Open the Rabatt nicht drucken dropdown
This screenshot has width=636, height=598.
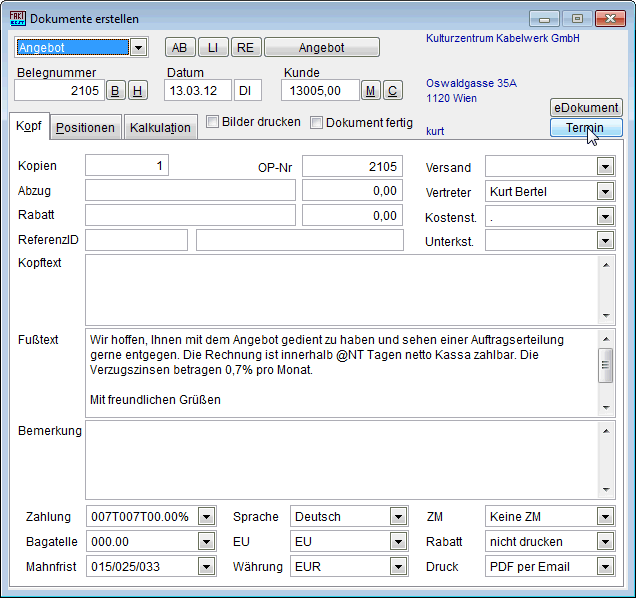click(x=605, y=541)
